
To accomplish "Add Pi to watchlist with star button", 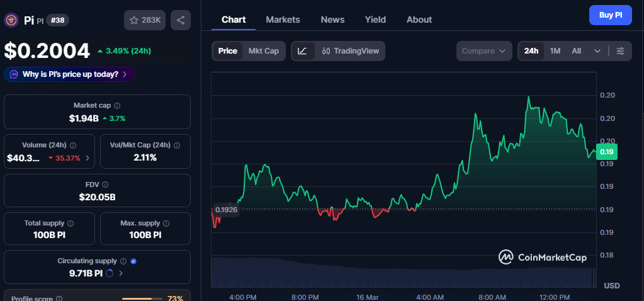I will [145, 20].
